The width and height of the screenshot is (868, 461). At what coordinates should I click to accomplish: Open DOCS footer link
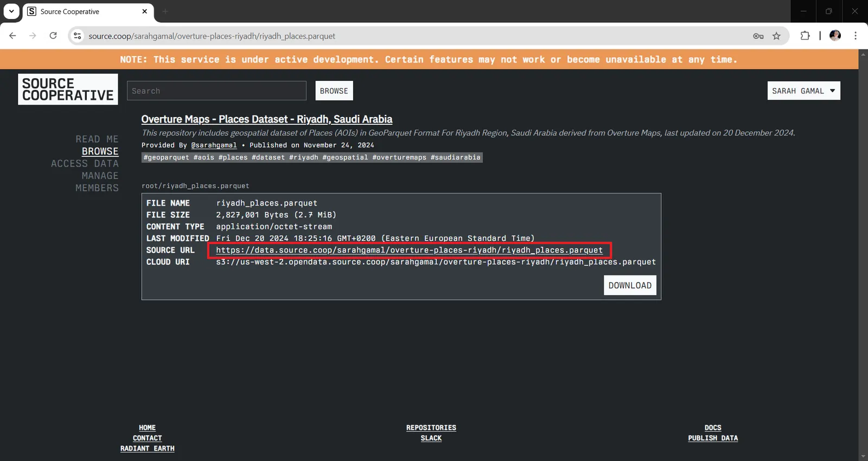(x=713, y=428)
